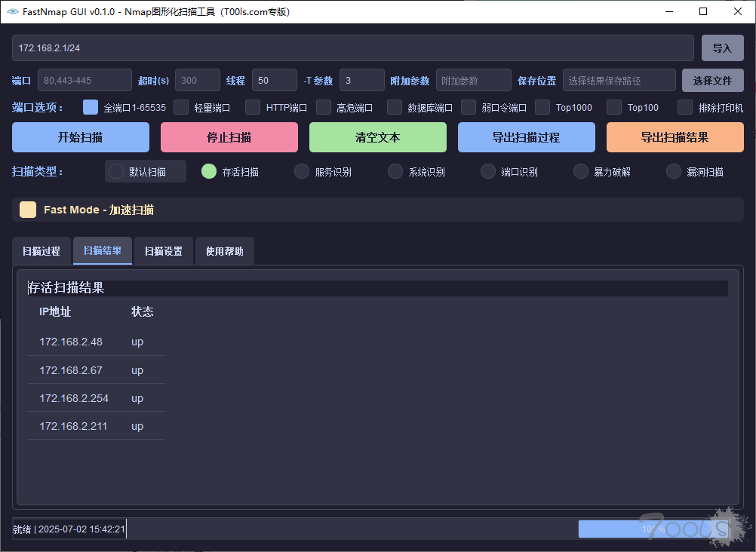Image resolution: width=756 pixels, height=552 pixels.
Task: Focus the target field with 172.168.2.1/24
Action: coord(353,48)
